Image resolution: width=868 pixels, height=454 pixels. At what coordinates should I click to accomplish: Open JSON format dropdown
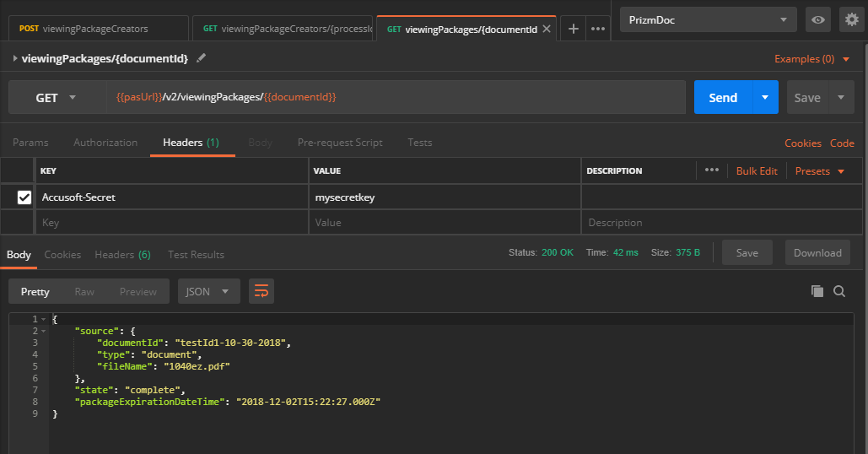(x=208, y=291)
